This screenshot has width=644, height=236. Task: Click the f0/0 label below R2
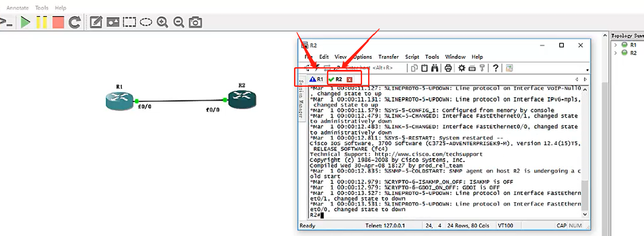coord(213,110)
